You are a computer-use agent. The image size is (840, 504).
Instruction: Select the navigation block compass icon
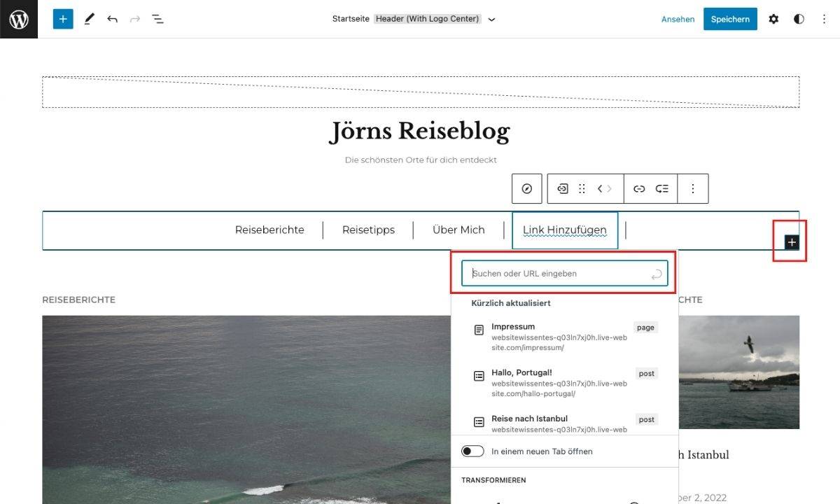tap(527, 188)
